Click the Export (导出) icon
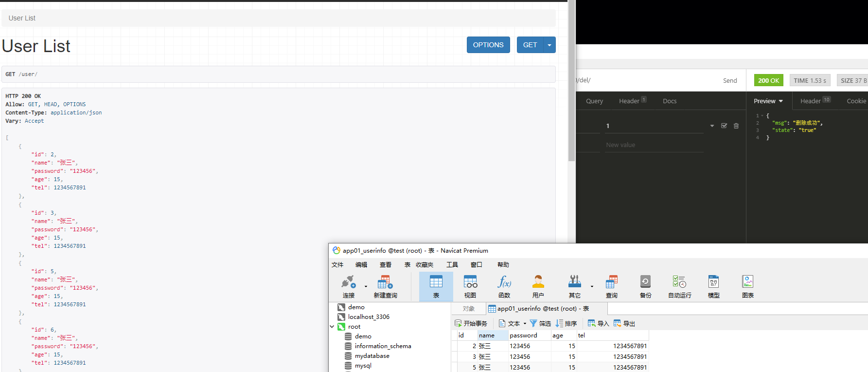 617,323
